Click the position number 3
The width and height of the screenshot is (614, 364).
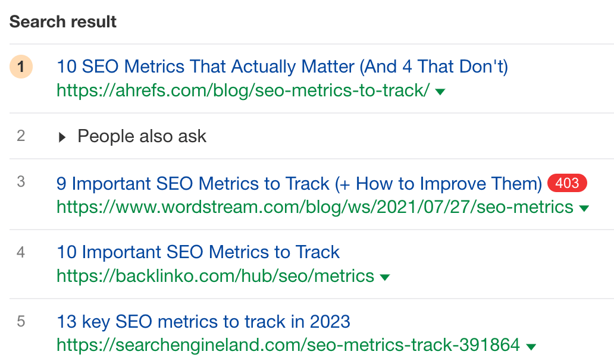point(21,182)
